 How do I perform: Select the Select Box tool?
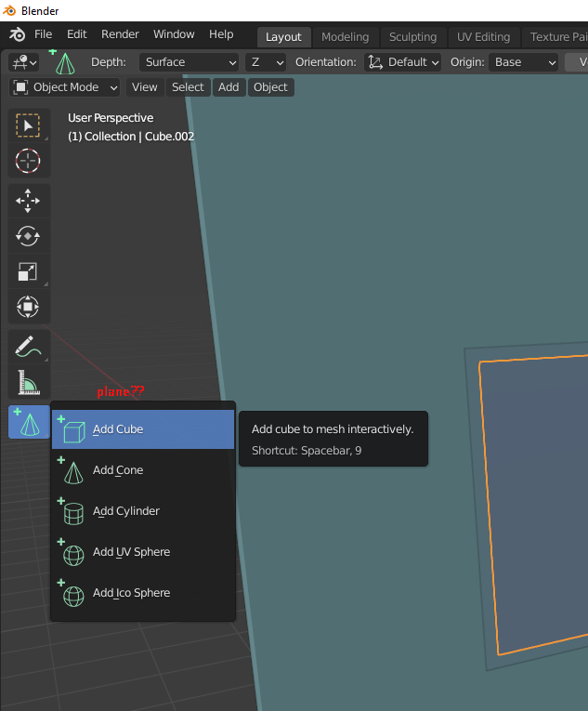point(29,125)
